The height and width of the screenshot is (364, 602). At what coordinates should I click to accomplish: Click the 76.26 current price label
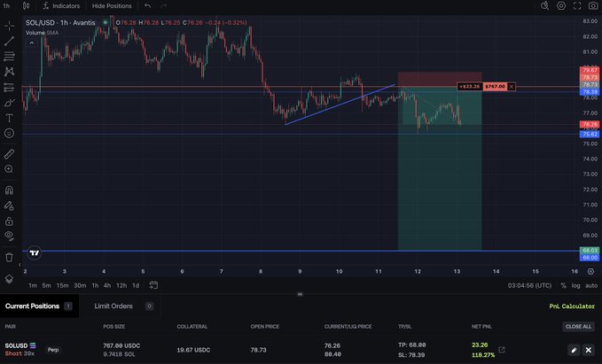(x=590, y=124)
